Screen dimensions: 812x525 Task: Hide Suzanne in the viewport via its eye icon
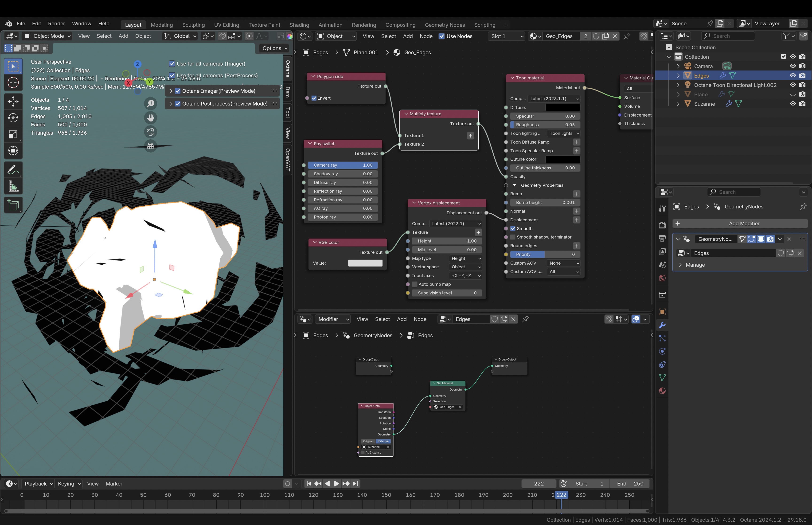(792, 104)
